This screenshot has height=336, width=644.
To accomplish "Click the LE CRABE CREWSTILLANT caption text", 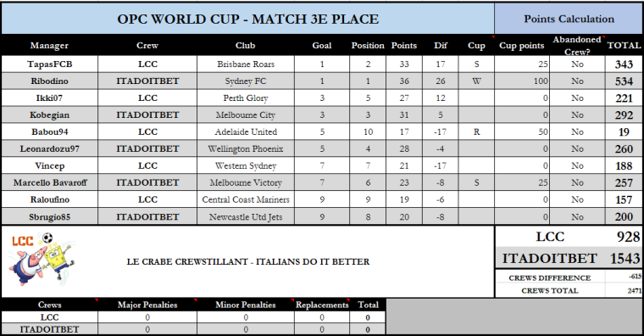I will pos(248,261).
